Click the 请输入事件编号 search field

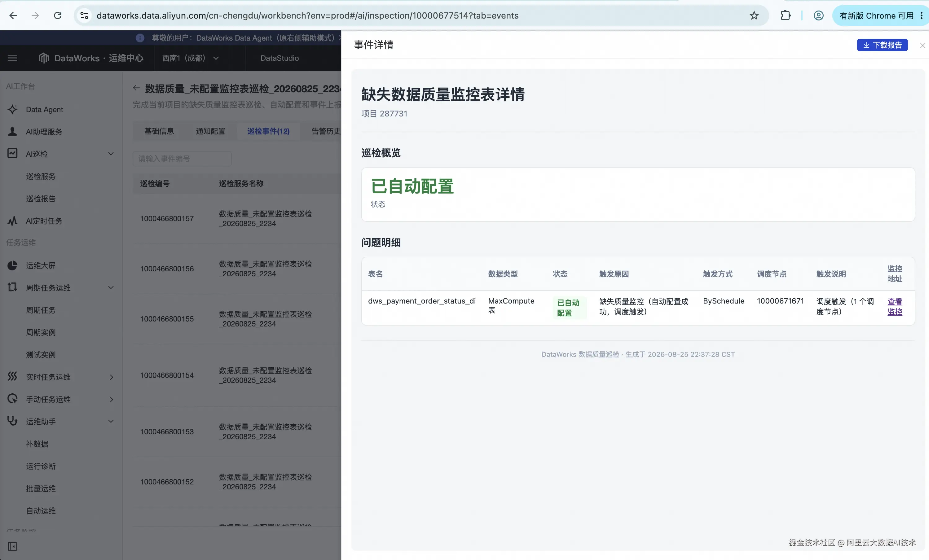click(x=182, y=159)
